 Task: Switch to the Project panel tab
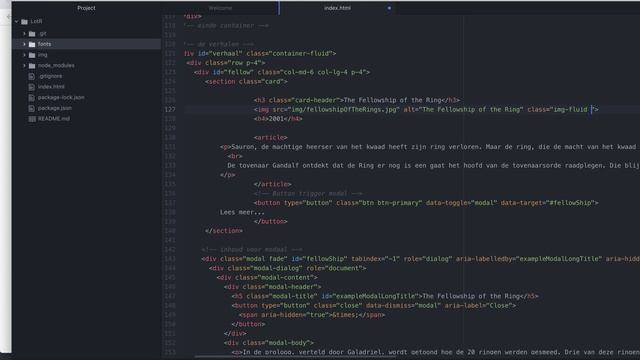tap(86, 8)
